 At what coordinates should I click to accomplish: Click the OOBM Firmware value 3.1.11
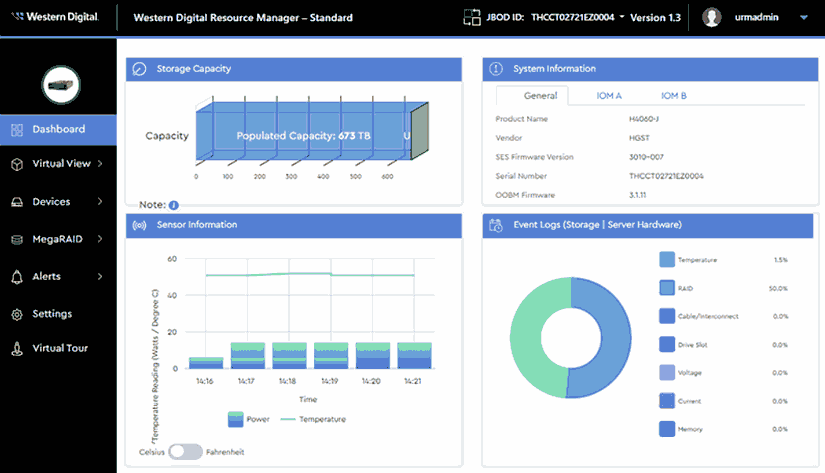(x=637, y=195)
